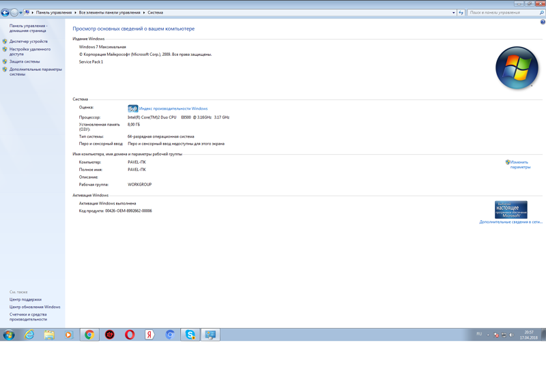Launch Yandex from the taskbar
Image resolution: width=546 pixels, height=392 pixels.
click(149, 335)
